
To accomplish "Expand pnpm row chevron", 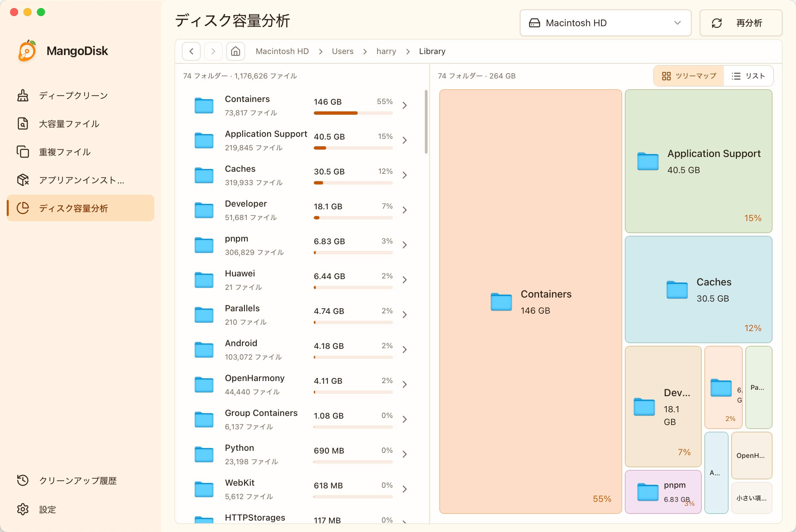I will [x=404, y=245].
